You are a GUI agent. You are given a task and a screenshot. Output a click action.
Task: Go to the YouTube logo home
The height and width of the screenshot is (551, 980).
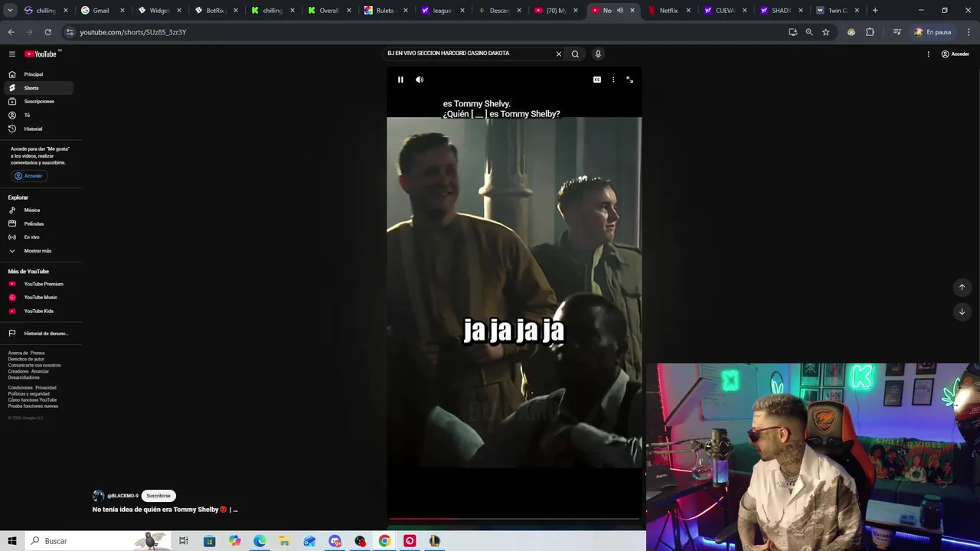point(41,54)
